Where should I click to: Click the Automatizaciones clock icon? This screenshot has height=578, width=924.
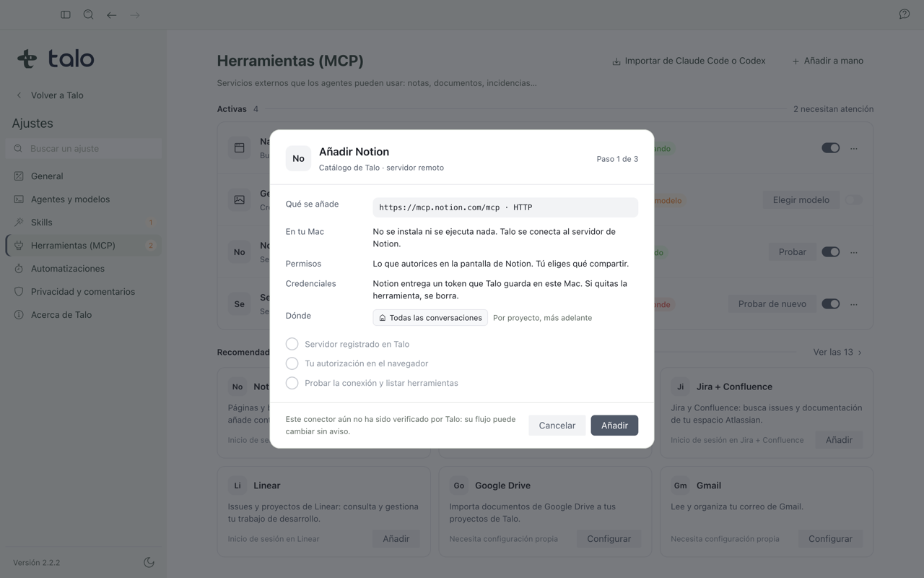point(19,268)
